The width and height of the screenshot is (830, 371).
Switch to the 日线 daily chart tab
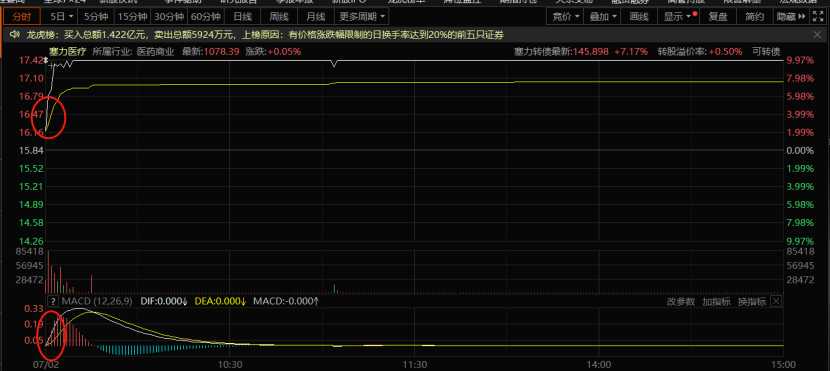click(x=242, y=16)
